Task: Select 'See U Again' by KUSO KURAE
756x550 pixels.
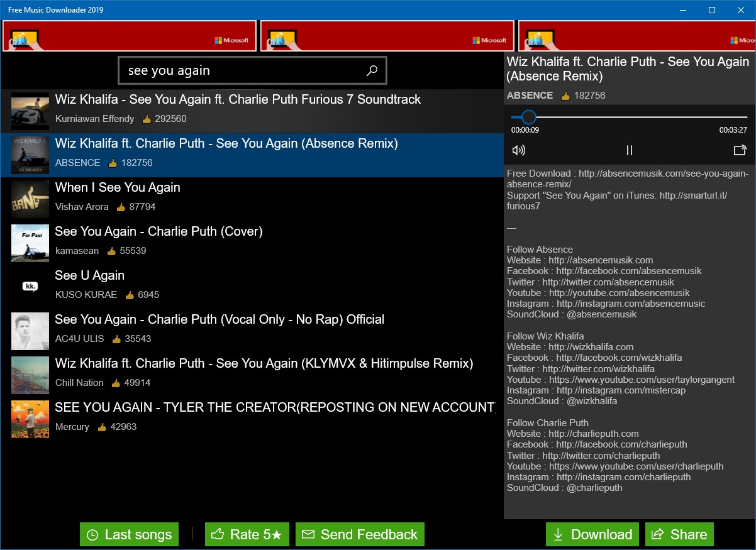Action: 252,287
